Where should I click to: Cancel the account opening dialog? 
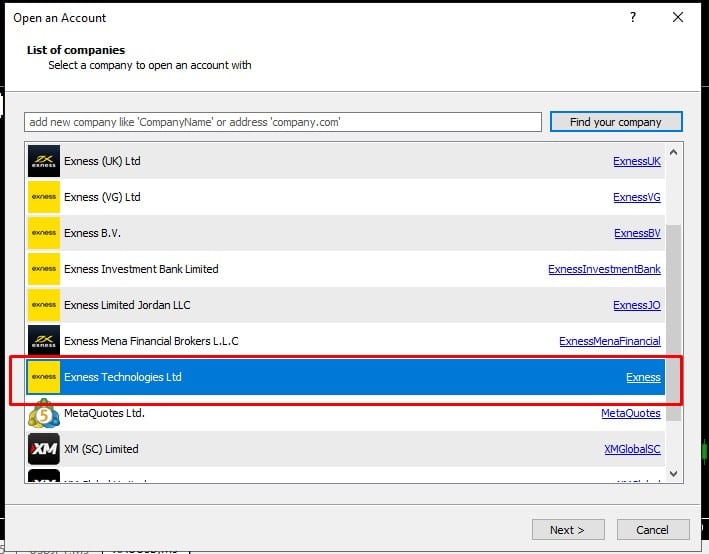click(x=652, y=530)
